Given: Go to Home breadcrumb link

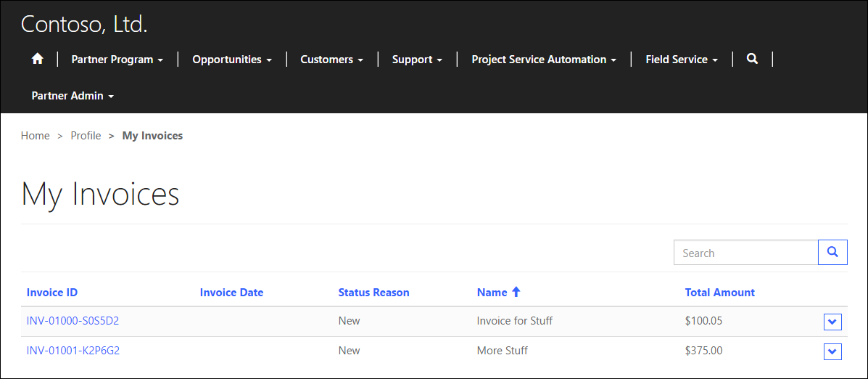Looking at the screenshot, I should coord(36,135).
